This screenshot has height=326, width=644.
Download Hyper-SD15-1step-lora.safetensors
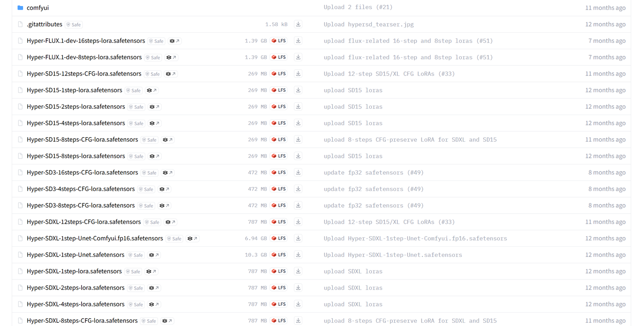click(298, 90)
